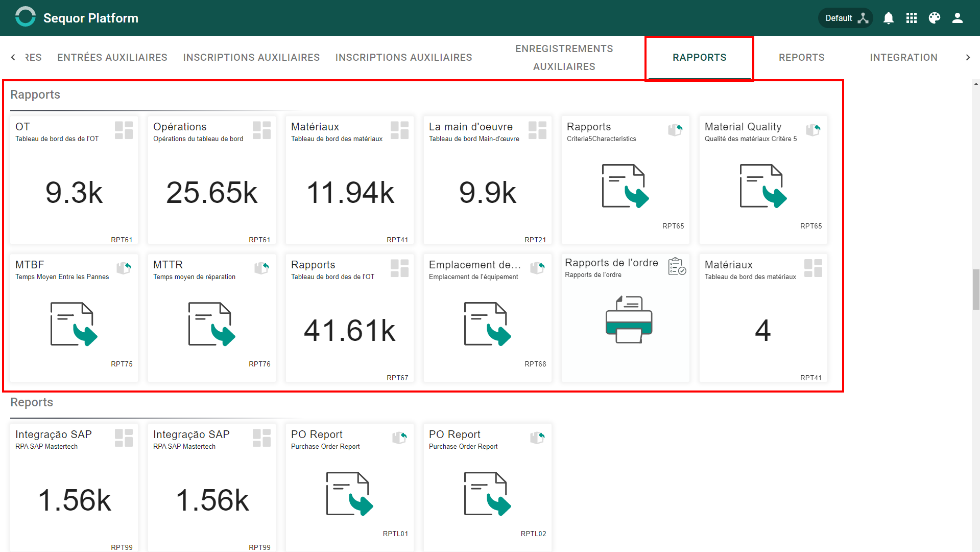Open the user account icon

[958, 18]
